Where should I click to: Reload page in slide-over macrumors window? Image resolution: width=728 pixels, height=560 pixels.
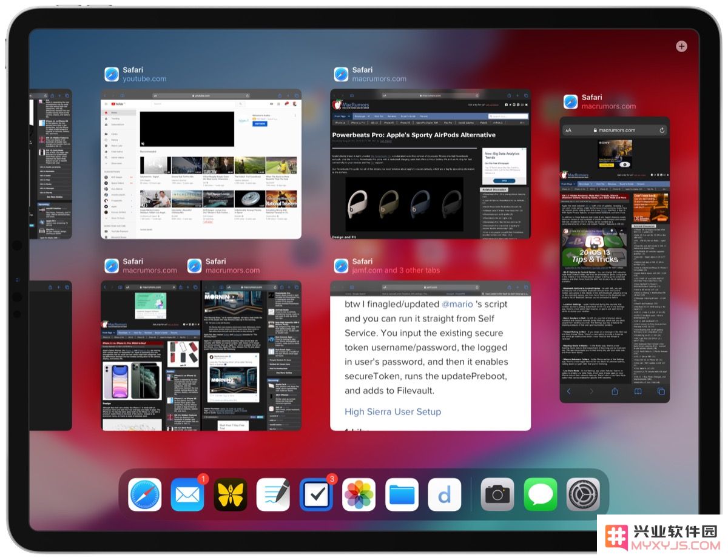tap(662, 130)
